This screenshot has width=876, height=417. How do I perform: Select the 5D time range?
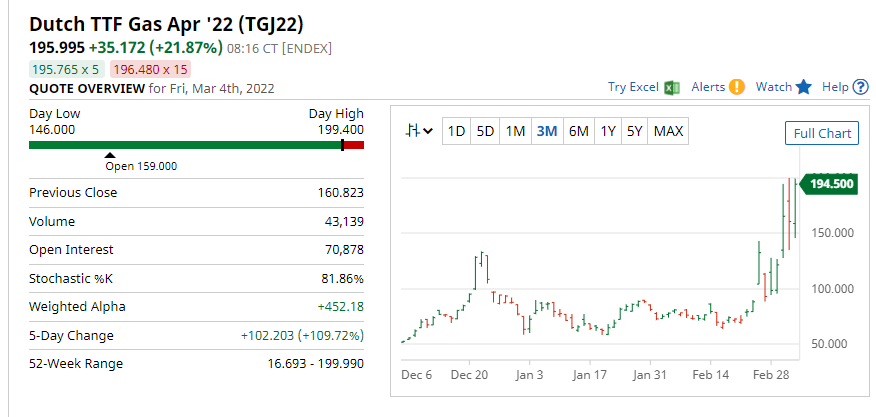pos(485,131)
